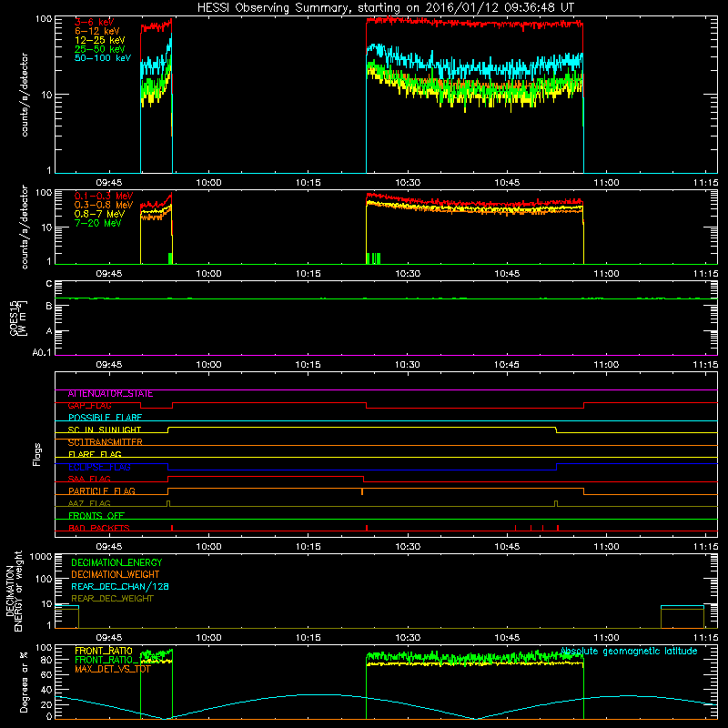Click the B class tick on GOES panel
This screenshot has width=728, height=728.
pos(49,306)
